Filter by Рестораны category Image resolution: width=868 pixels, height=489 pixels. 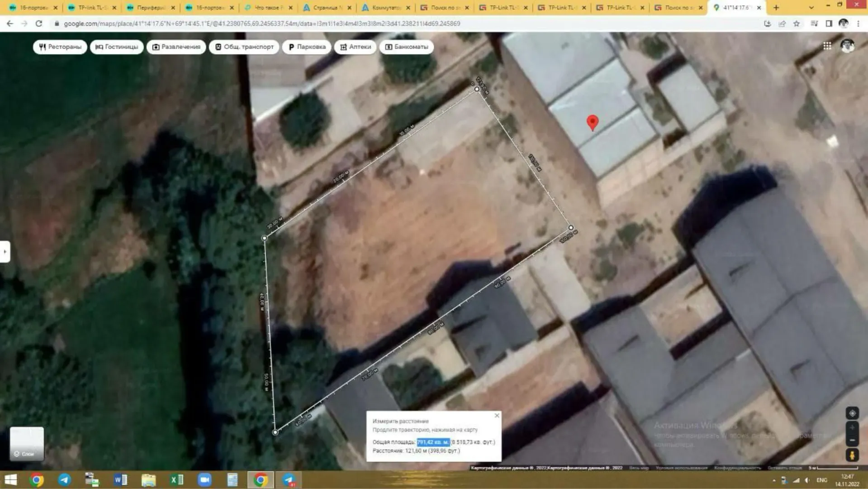coord(60,47)
